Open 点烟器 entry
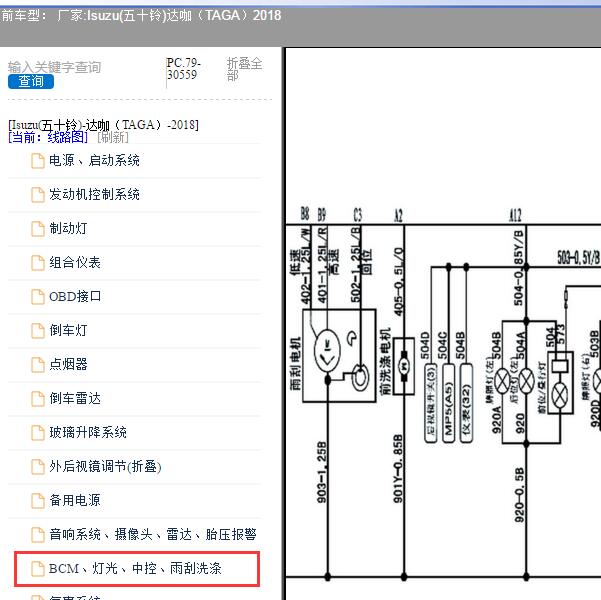 68,364
